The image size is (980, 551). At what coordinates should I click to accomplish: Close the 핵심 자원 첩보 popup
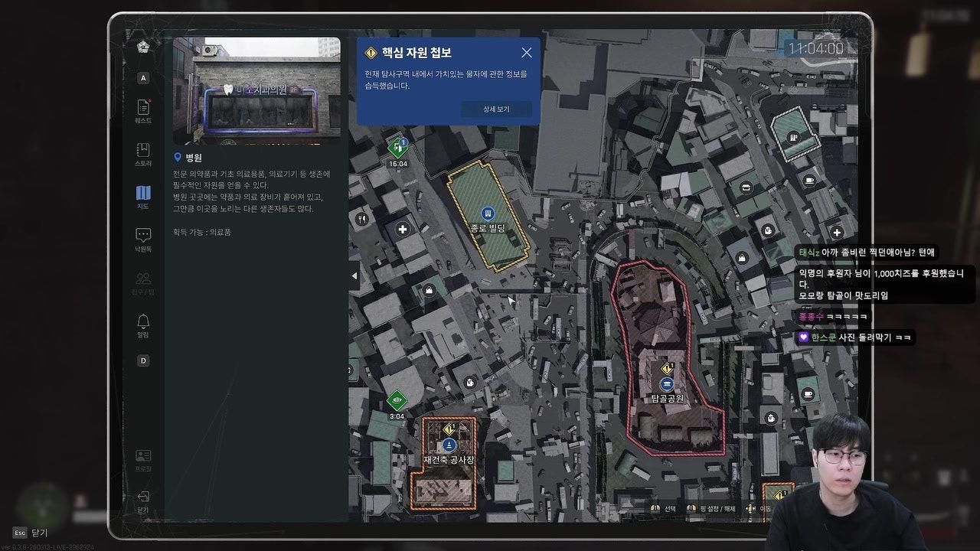click(x=526, y=52)
